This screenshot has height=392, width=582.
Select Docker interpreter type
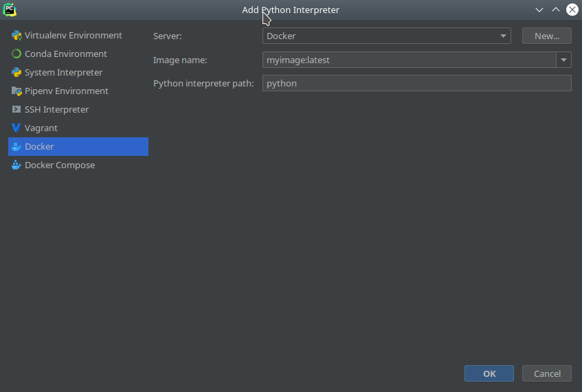[78, 146]
